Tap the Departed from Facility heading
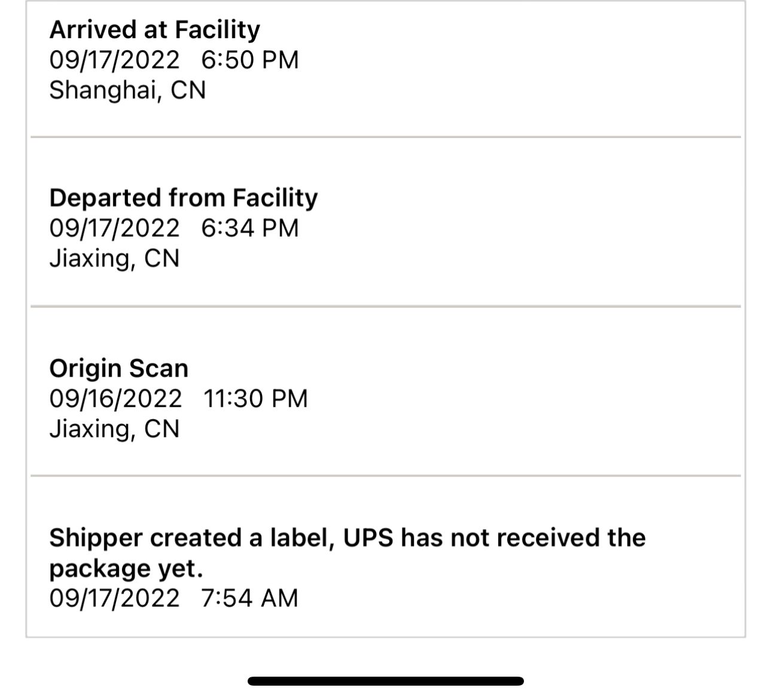Screen dimensions: 768x700 click(x=184, y=198)
